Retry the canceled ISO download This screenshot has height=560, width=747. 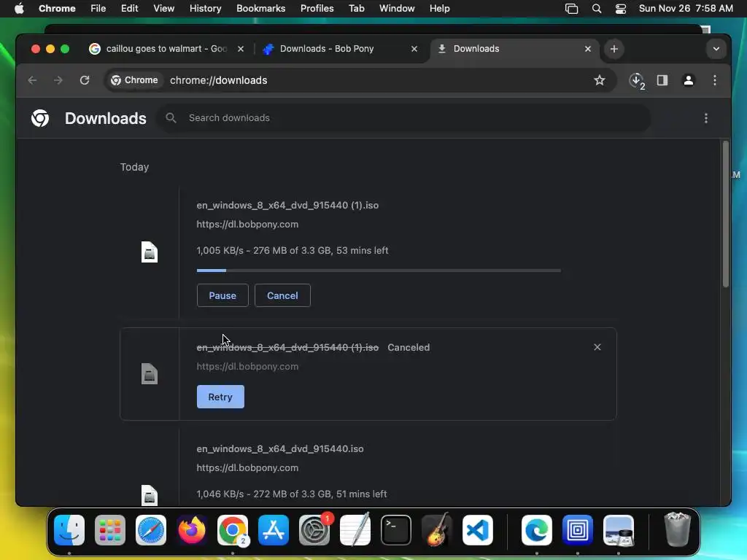(x=220, y=397)
